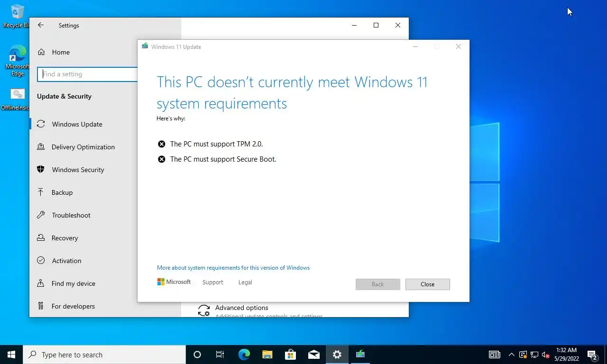Click the text 'The PC must support TPM 2.0.'

pyautogui.click(x=216, y=144)
